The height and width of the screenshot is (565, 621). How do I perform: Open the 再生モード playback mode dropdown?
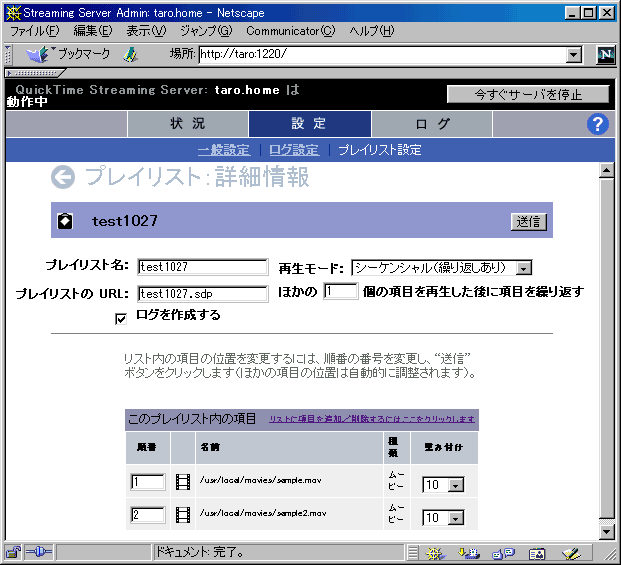tap(524, 267)
